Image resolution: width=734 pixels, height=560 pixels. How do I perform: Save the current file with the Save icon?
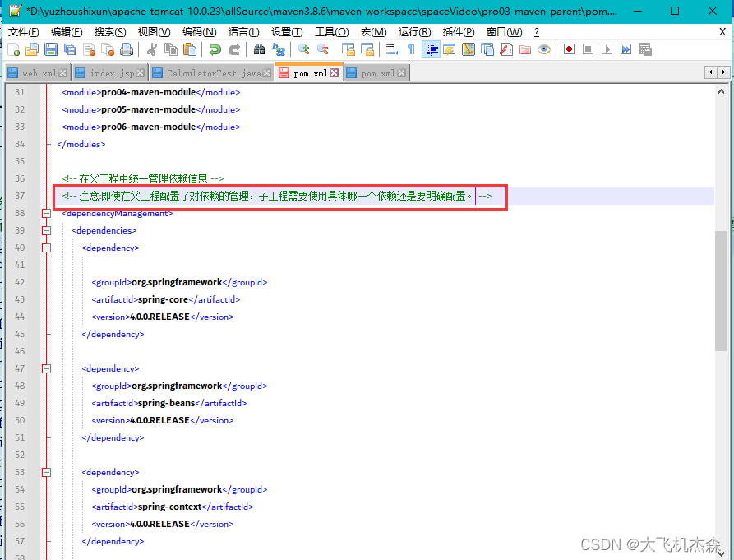pyautogui.click(x=51, y=49)
